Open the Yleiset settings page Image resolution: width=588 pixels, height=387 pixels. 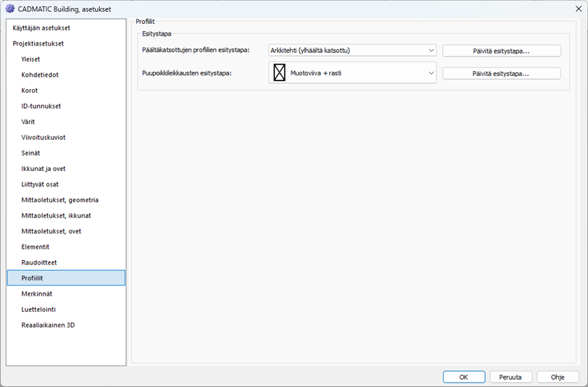point(30,59)
